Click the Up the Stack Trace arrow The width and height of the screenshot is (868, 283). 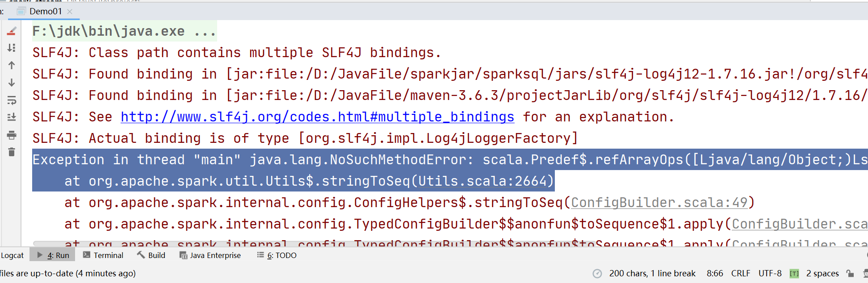(x=12, y=65)
